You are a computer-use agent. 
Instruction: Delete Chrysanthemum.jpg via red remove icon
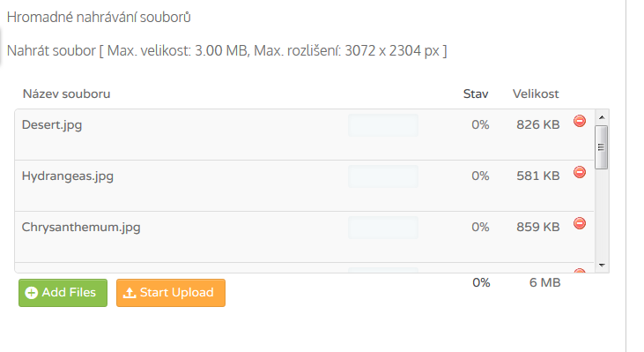[x=580, y=224]
